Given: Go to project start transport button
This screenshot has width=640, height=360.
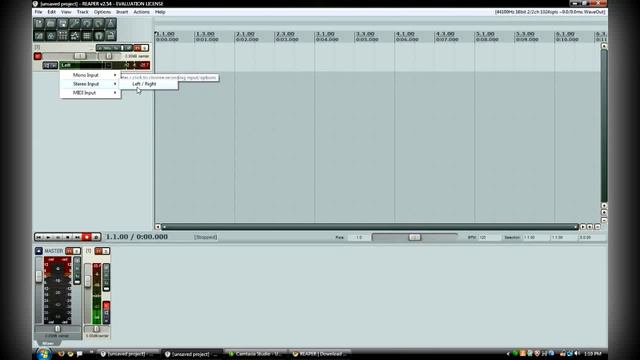Looking at the screenshot, I should point(38,237).
